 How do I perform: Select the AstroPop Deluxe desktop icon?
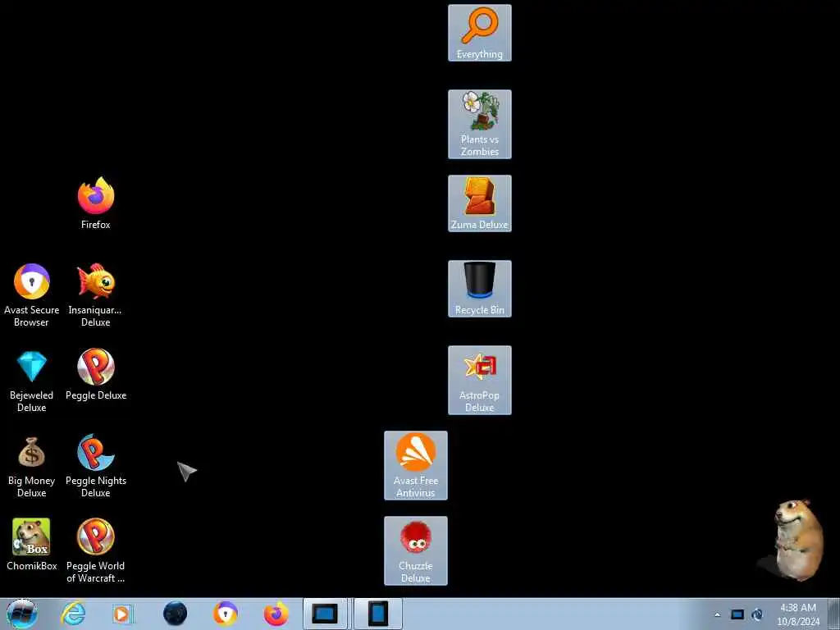[x=479, y=381]
